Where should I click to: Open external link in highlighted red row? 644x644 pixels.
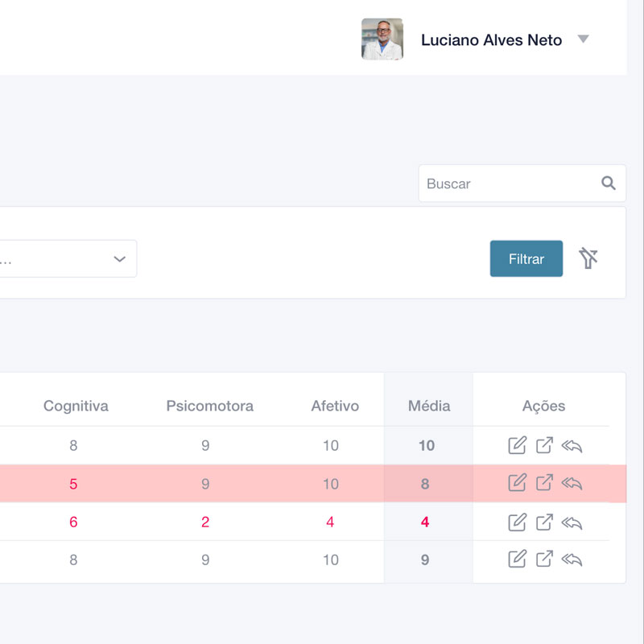[x=545, y=483]
